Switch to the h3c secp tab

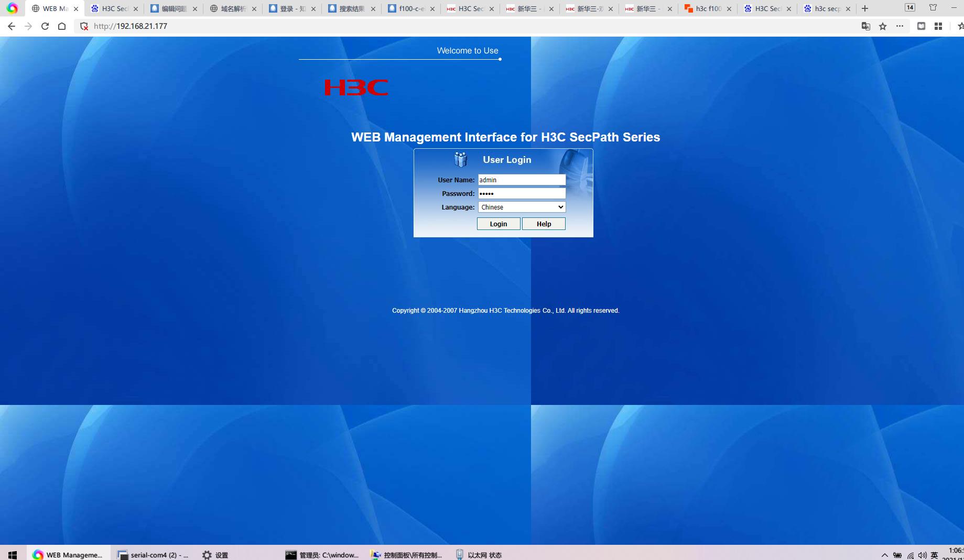click(826, 9)
